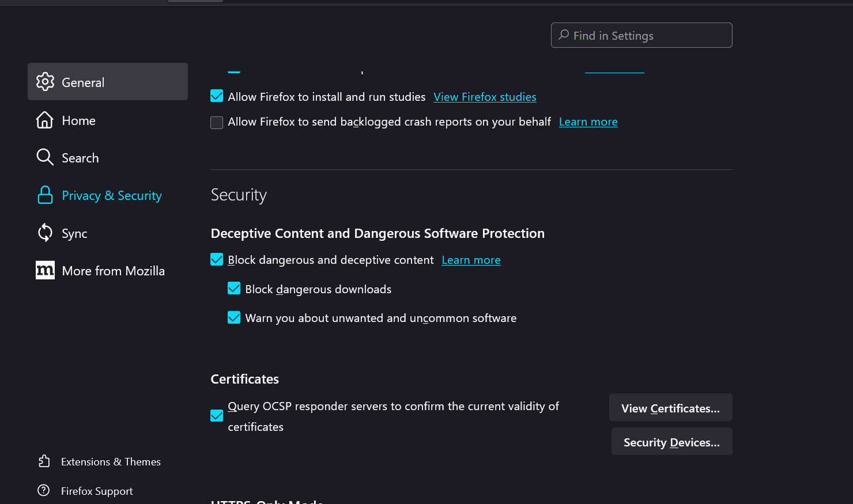
Task: Follow Learn more link for deceptive content
Action: point(471,260)
